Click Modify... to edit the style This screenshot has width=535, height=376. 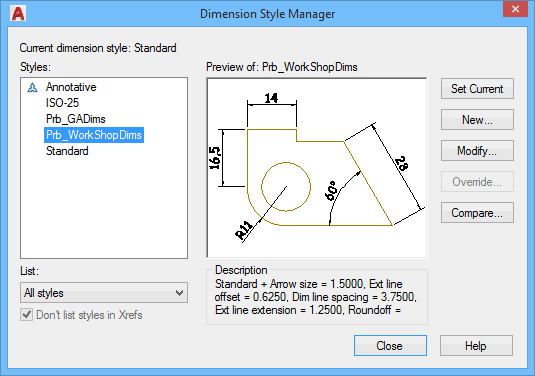pyautogui.click(x=477, y=150)
